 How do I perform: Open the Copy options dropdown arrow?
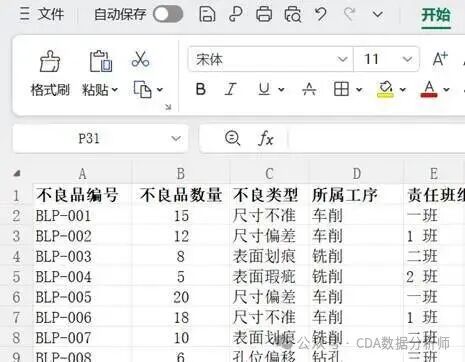point(160,90)
